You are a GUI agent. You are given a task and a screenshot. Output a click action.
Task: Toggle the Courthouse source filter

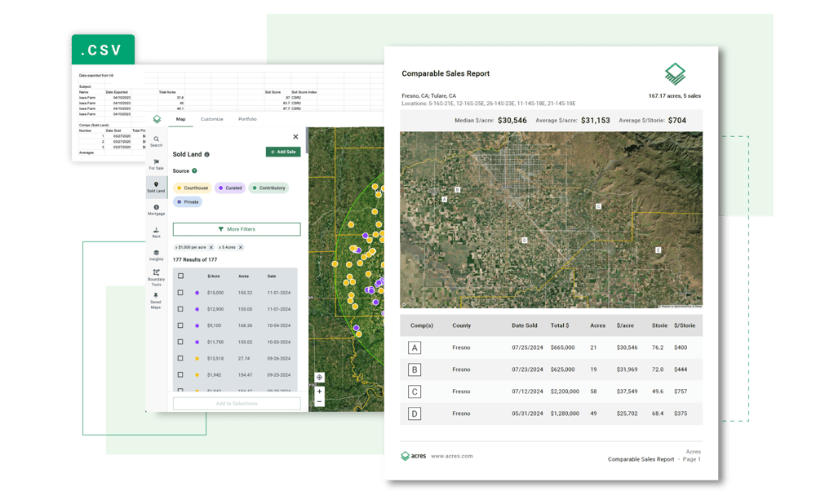(x=194, y=188)
